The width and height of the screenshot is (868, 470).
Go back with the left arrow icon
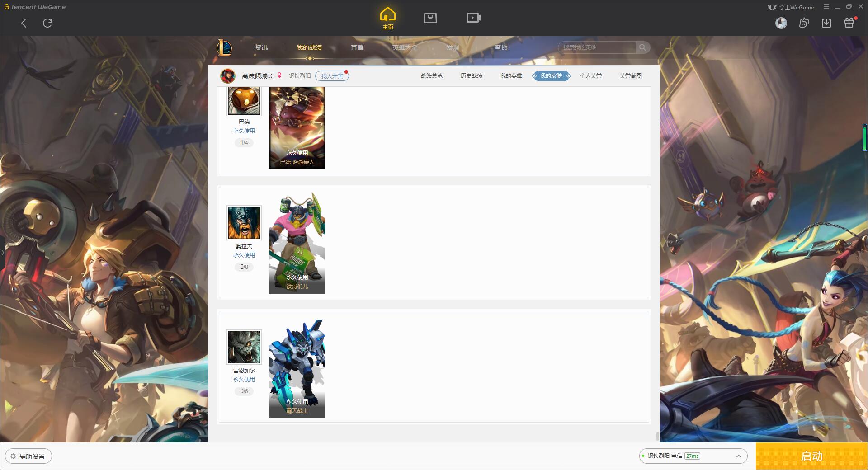coord(24,23)
